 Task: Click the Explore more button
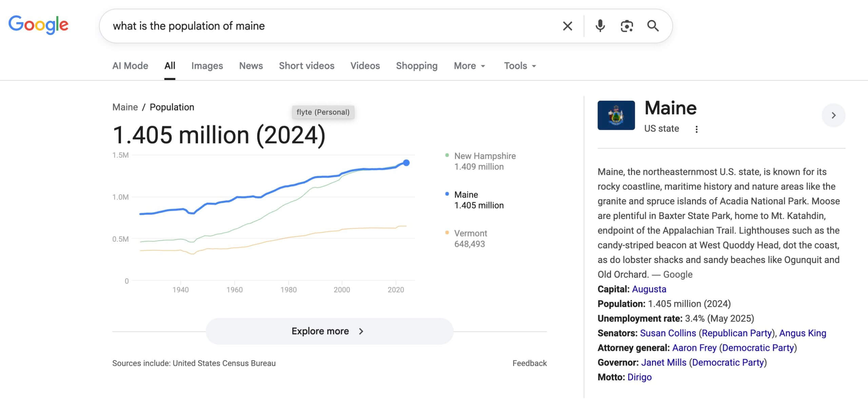click(330, 331)
